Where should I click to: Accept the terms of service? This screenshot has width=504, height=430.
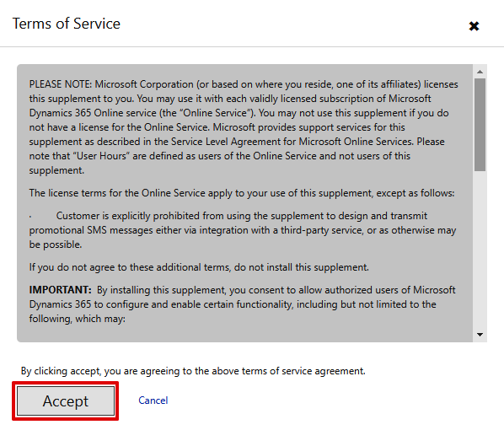pos(66,401)
